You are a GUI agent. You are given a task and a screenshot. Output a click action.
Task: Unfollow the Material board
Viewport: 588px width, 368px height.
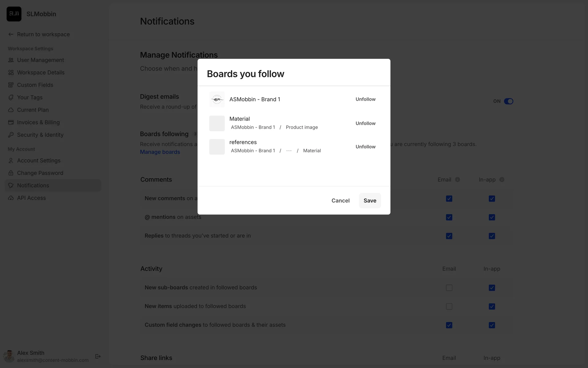pos(365,123)
